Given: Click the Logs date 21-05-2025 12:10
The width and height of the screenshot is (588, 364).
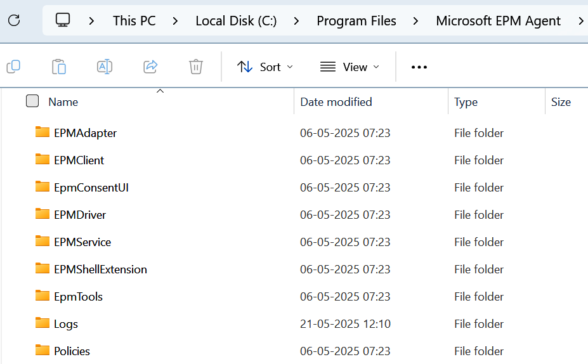Looking at the screenshot, I should pos(345,324).
